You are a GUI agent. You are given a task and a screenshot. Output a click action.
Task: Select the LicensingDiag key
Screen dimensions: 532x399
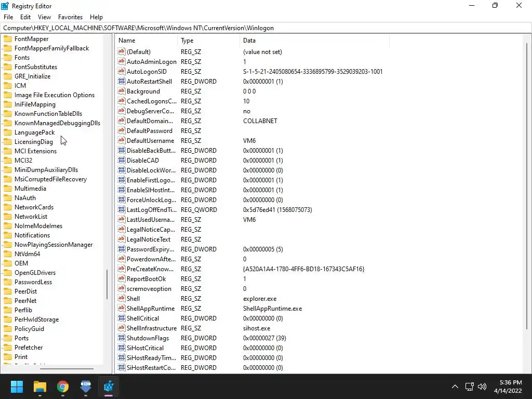pyautogui.click(x=34, y=142)
